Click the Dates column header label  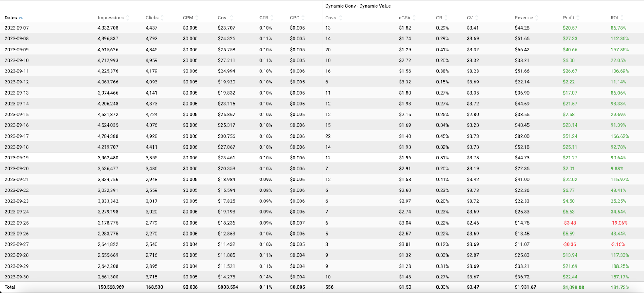click(x=11, y=18)
